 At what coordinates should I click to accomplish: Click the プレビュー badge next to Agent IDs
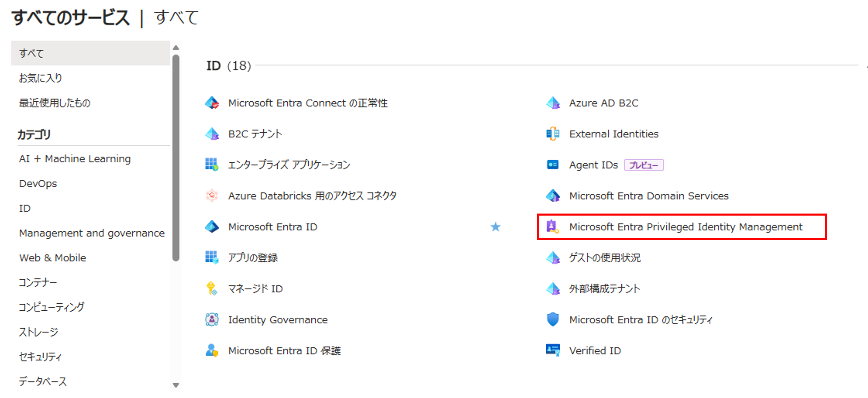tap(644, 165)
